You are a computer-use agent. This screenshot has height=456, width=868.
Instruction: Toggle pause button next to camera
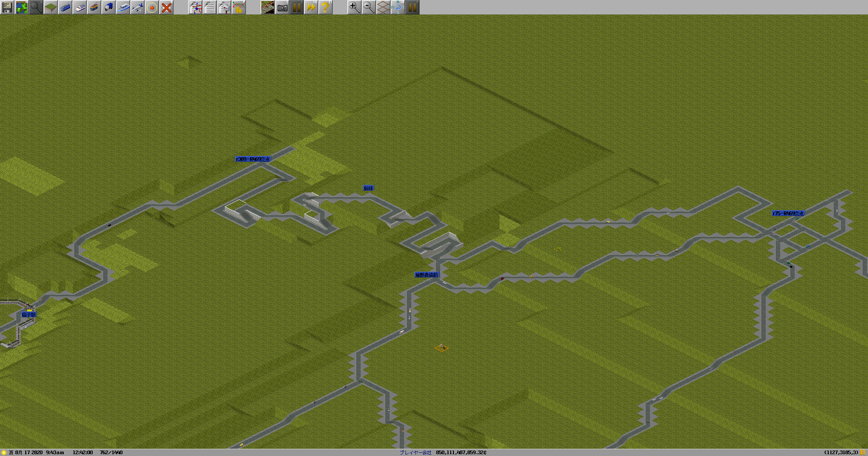click(x=297, y=7)
